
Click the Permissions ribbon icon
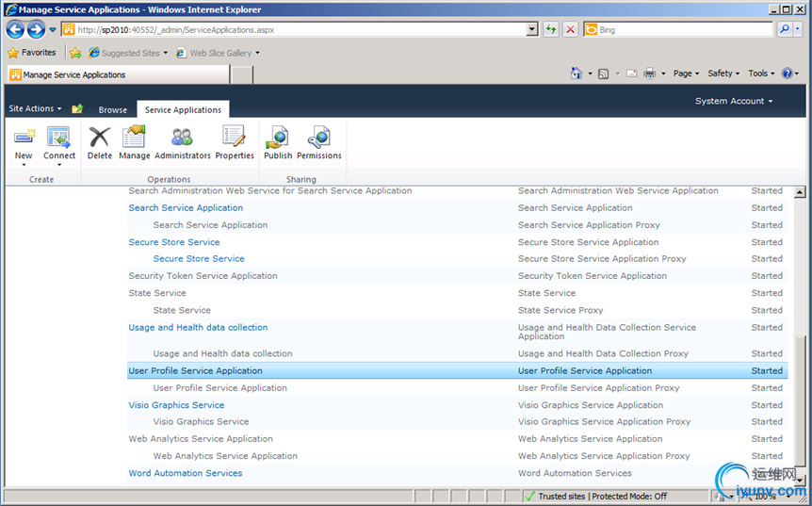[x=318, y=138]
